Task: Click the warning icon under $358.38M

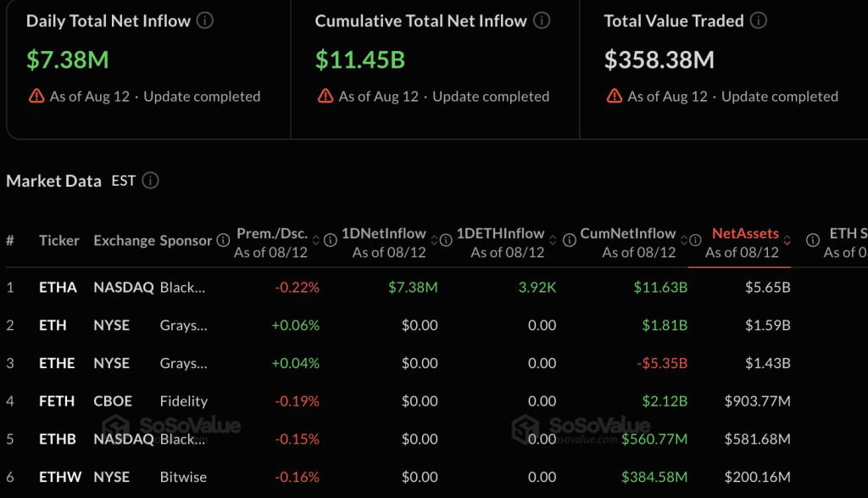Action: click(615, 96)
